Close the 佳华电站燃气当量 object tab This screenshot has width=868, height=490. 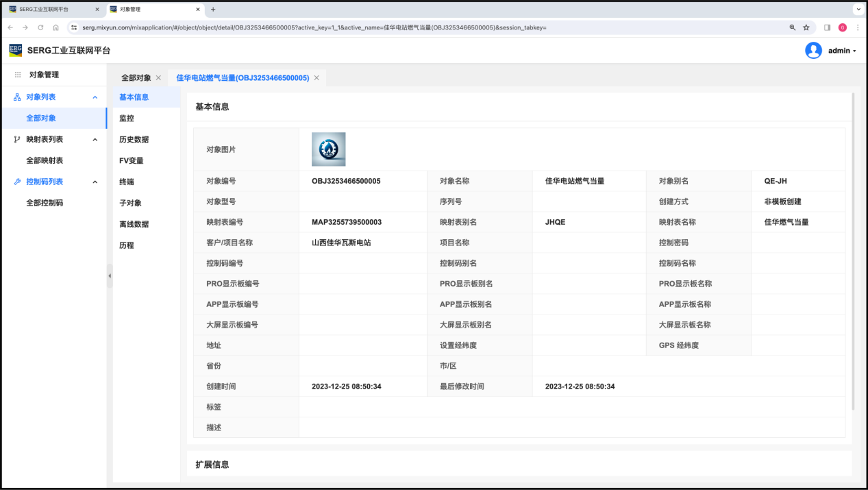coord(317,78)
